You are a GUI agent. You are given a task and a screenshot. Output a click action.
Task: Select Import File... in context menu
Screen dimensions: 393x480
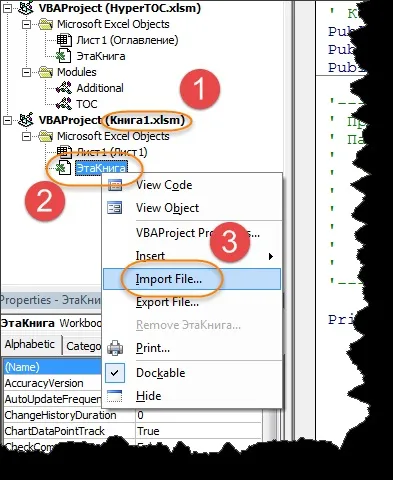coord(192,279)
